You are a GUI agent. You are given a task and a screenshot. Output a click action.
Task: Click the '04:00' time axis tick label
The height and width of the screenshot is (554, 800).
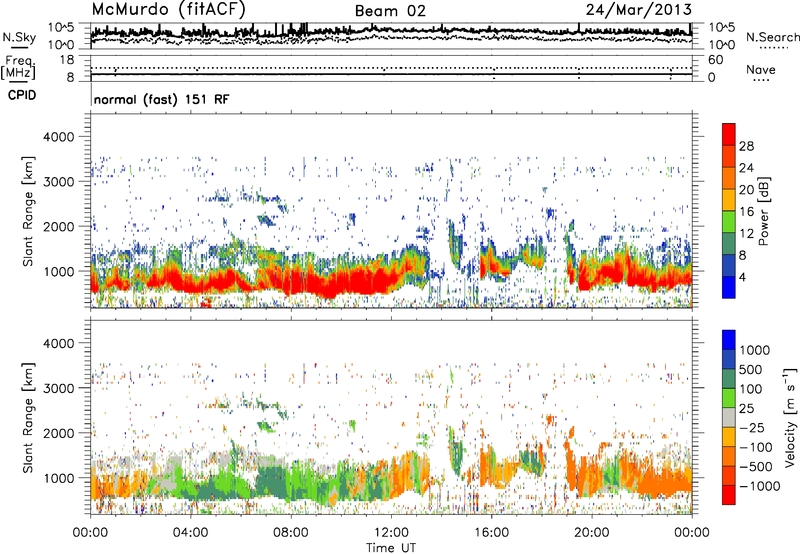(190, 533)
